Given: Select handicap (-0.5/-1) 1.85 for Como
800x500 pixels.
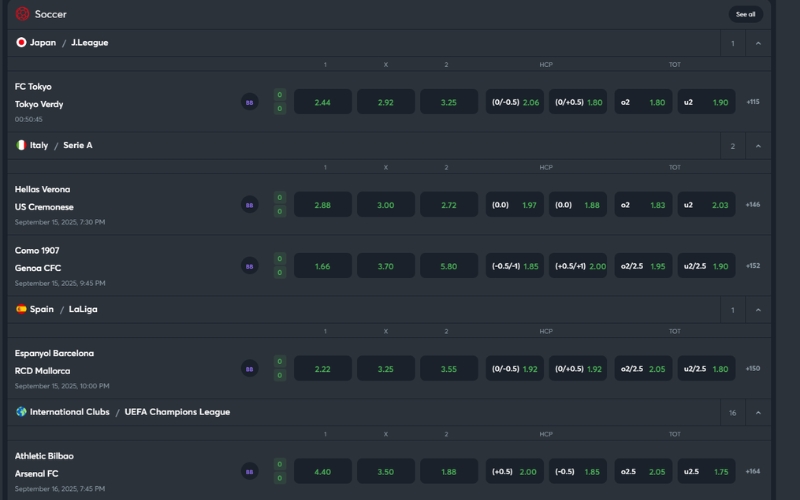Looking at the screenshot, I should pyautogui.click(x=515, y=266).
